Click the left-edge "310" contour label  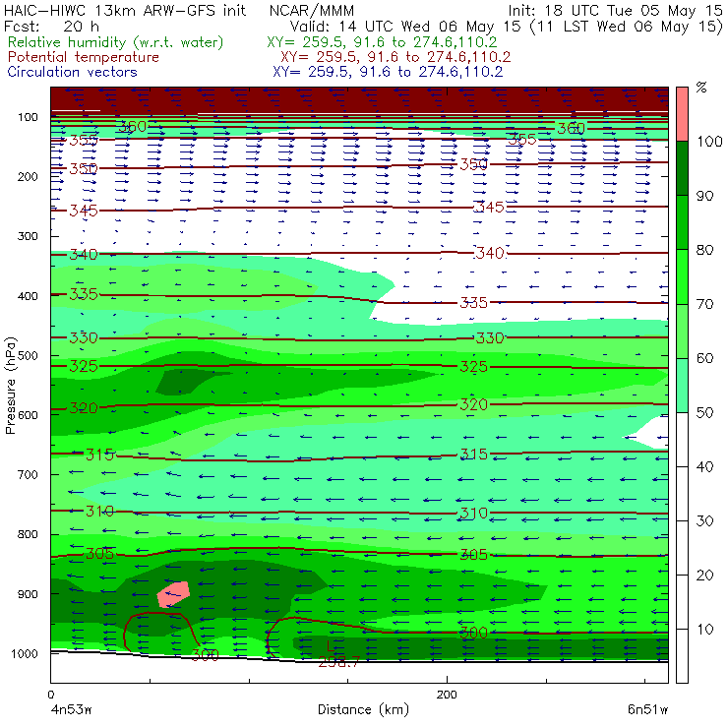[x=99, y=512]
